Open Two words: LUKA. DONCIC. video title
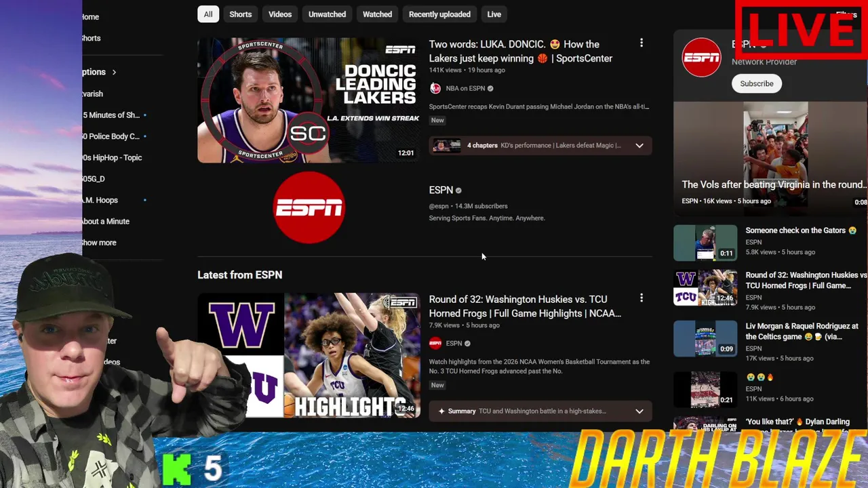 521,52
